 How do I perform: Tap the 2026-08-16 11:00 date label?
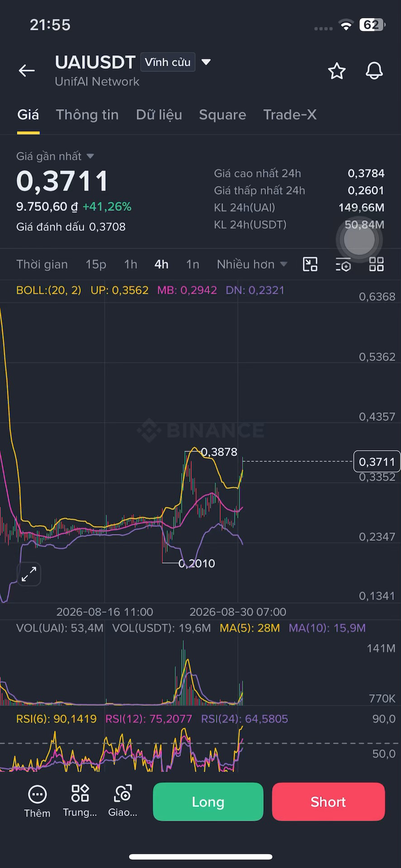tap(105, 612)
